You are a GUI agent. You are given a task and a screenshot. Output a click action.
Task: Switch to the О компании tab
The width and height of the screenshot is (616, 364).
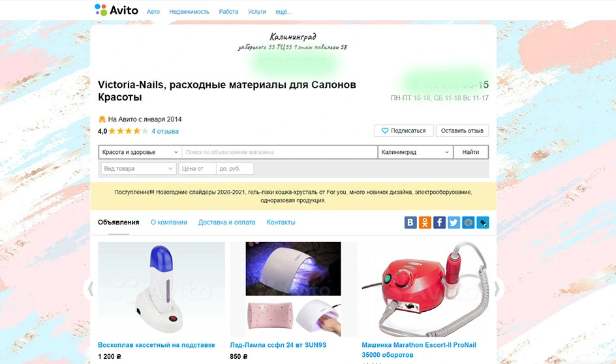169,222
